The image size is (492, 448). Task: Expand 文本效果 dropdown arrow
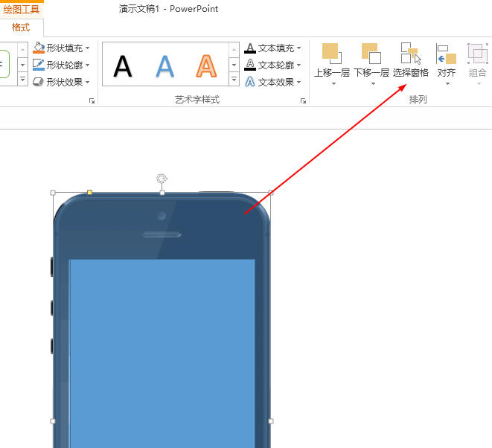click(x=298, y=82)
